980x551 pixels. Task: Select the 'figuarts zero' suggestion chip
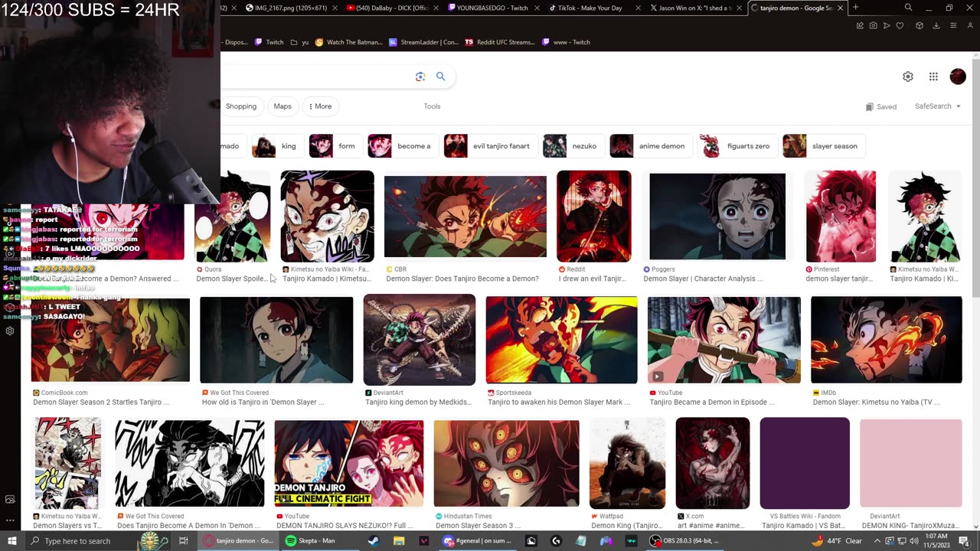[x=737, y=146]
